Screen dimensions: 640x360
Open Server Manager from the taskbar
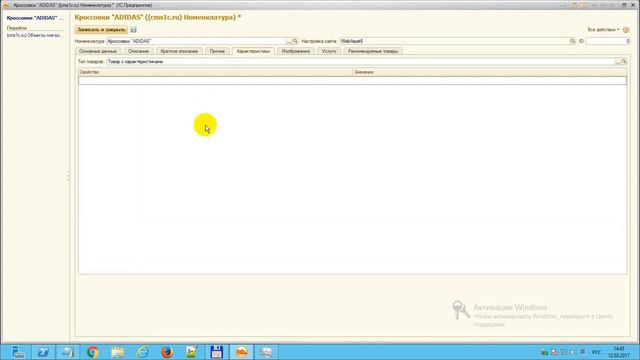pyautogui.click(x=18, y=352)
